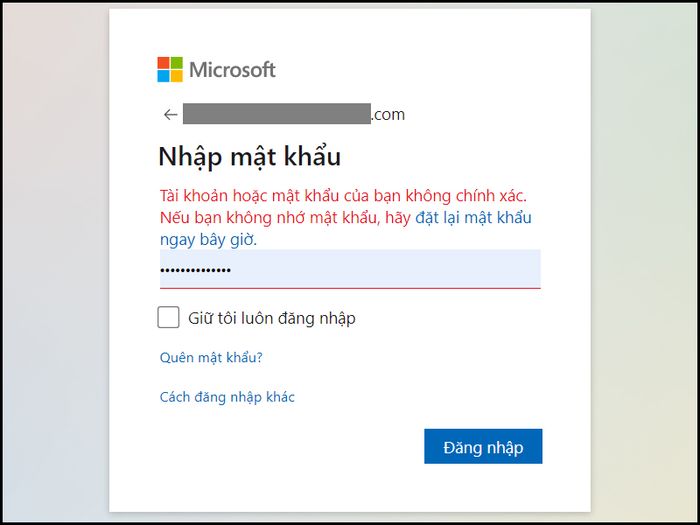The width and height of the screenshot is (700, 525).
Task: Focus the password input field
Action: (x=350, y=269)
